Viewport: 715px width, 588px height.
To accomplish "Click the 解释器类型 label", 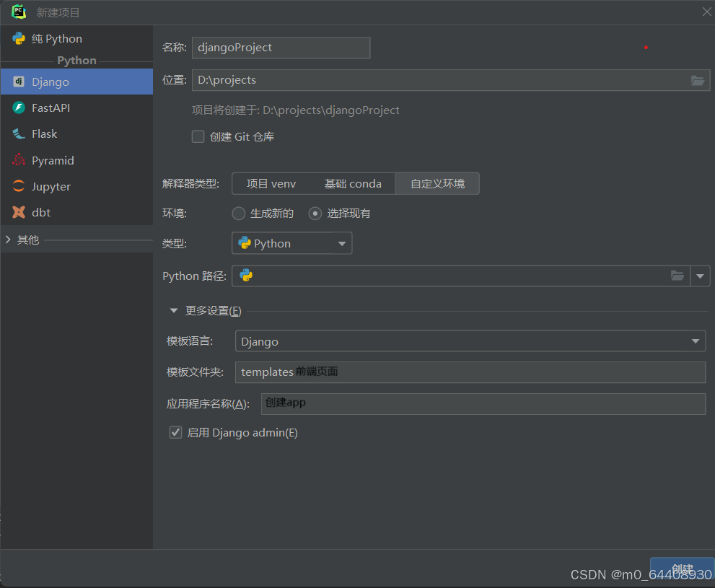I will pos(190,184).
